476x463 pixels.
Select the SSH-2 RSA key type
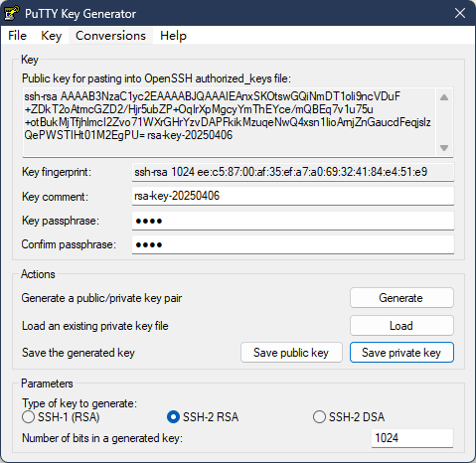tap(203, 417)
